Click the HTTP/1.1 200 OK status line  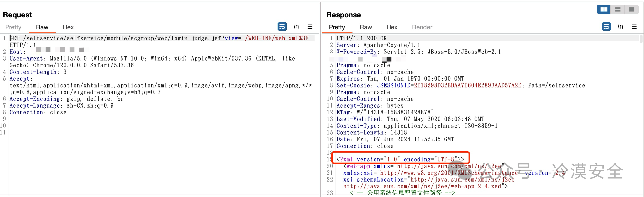pyautogui.click(x=362, y=38)
